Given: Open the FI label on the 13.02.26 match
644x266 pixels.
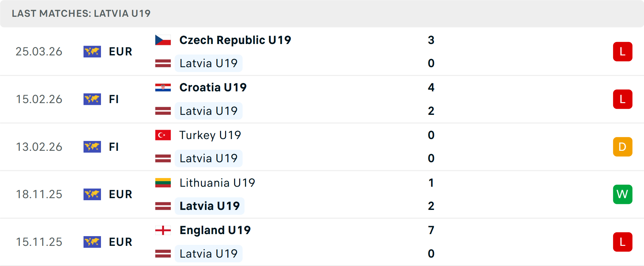Looking at the screenshot, I should tap(114, 147).
